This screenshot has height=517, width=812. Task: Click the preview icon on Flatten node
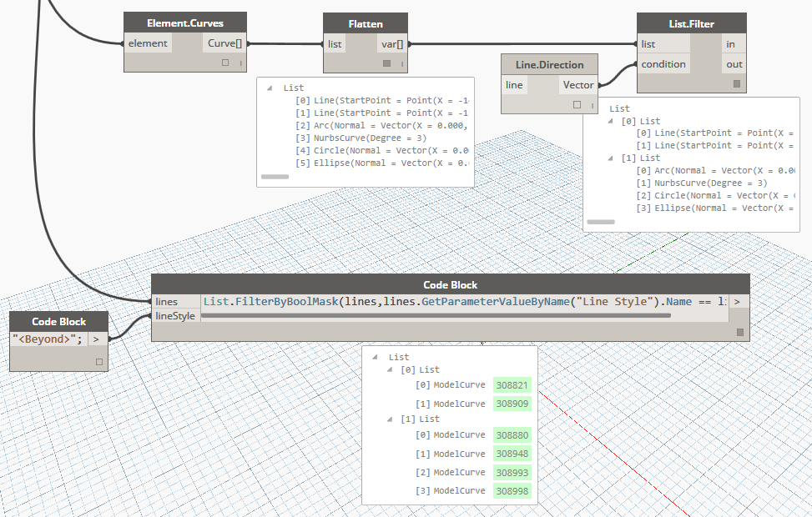[x=386, y=63]
